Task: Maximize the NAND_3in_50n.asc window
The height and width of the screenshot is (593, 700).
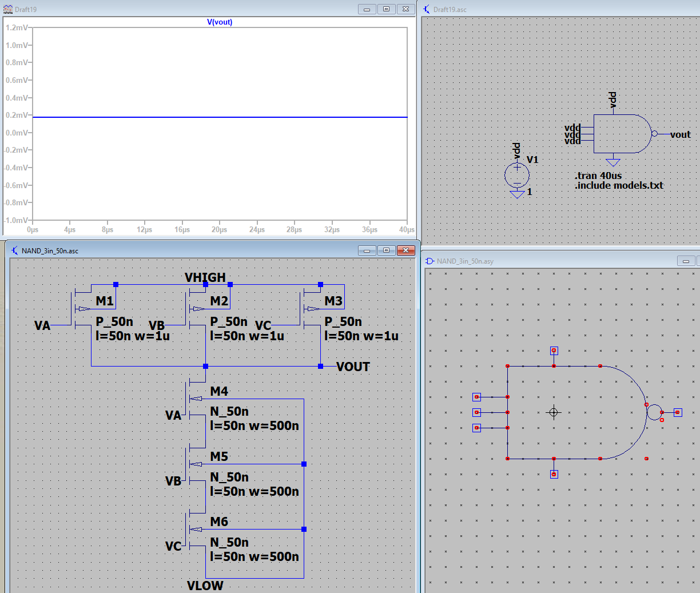Action: point(386,250)
